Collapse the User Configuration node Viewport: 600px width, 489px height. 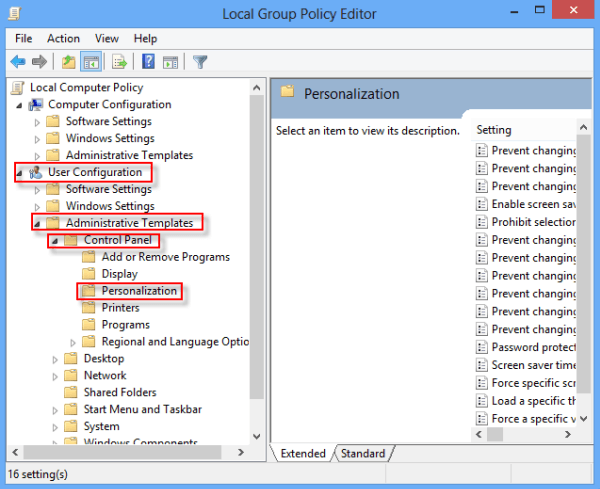pos(19,173)
